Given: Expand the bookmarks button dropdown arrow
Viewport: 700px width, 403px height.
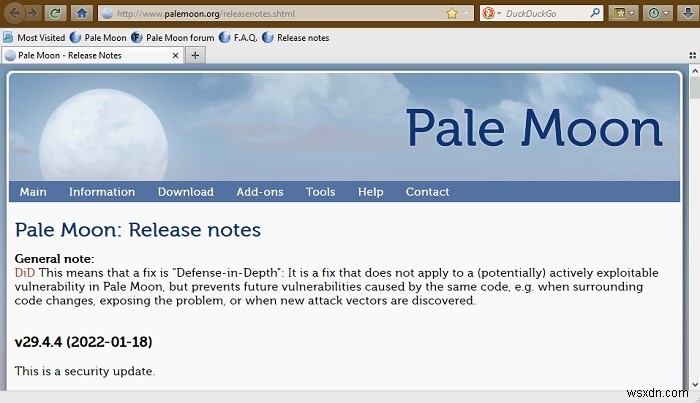Looking at the screenshot, I should [x=632, y=13].
